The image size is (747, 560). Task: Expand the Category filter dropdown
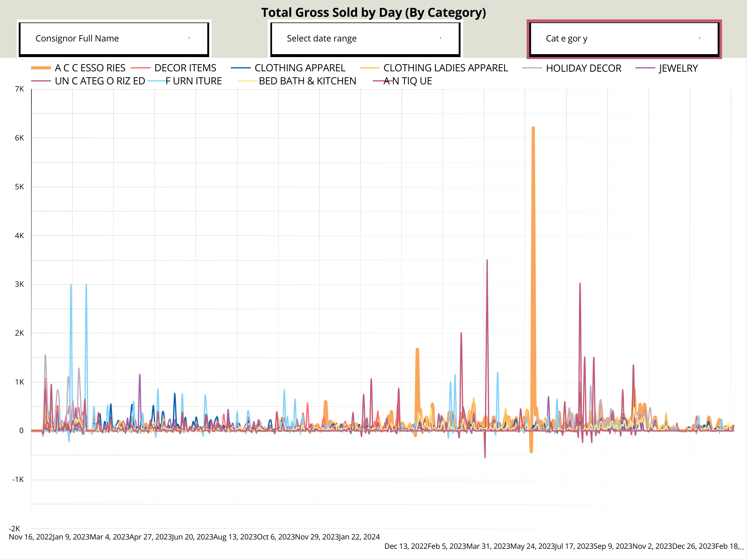click(x=624, y=39)
